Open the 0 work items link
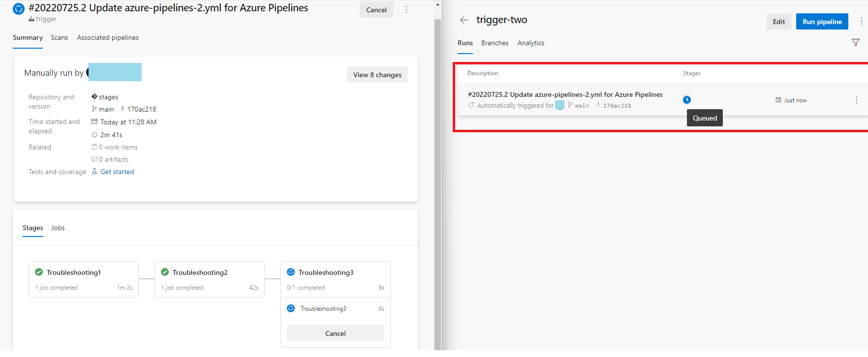Image resolution: width=868 pixels, height=357 pixels. [x=118, y=147]
